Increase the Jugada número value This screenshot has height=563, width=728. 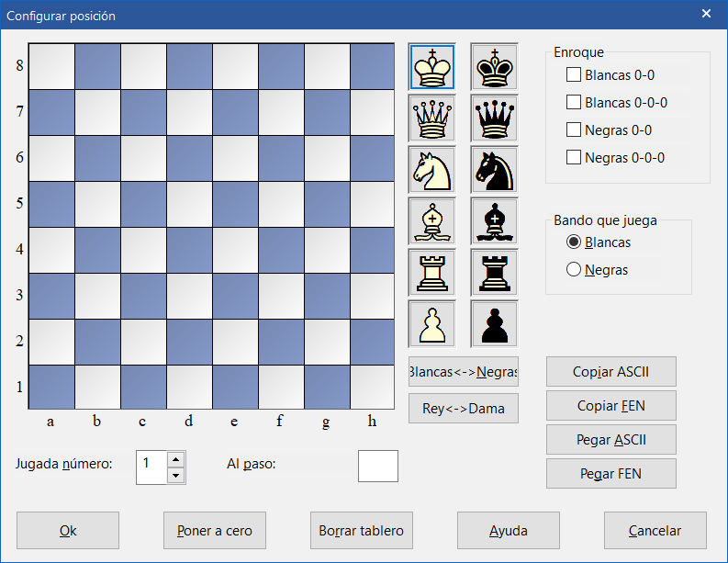pyautogui.click(x=176, y=458)
